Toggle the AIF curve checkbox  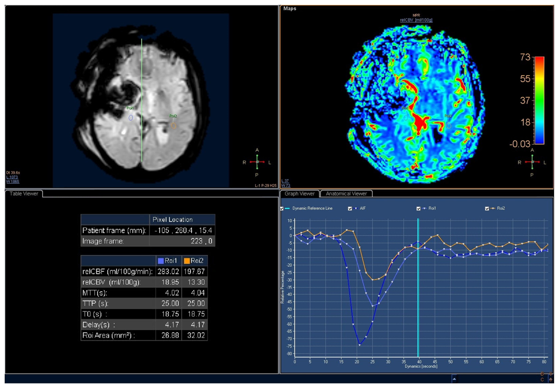350,209
